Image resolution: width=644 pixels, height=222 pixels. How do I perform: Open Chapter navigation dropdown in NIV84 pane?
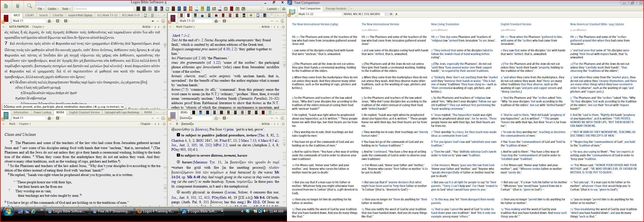(x=147, y=124)
